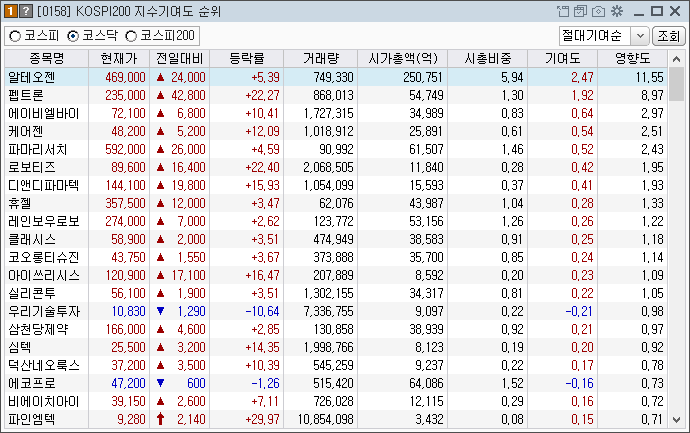Click the camera screenshot icon in title bar
Image resolution: width=690 pixels, height=433 pixels.
[x=598, y=11]
